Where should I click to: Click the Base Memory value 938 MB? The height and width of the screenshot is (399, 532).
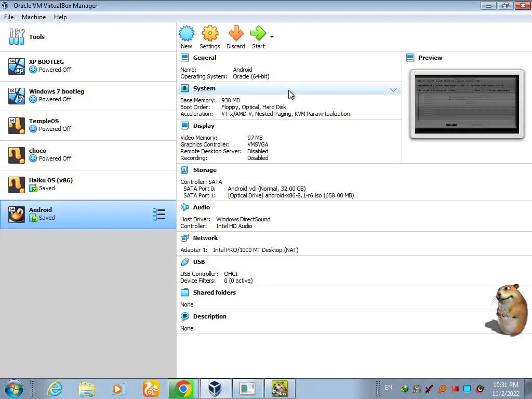(230, 100)
